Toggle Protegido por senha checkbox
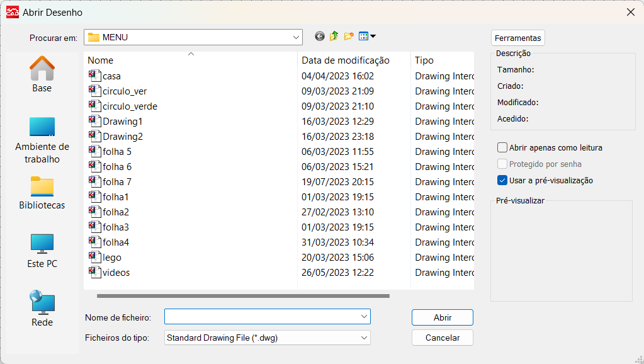 pos(502,164)
